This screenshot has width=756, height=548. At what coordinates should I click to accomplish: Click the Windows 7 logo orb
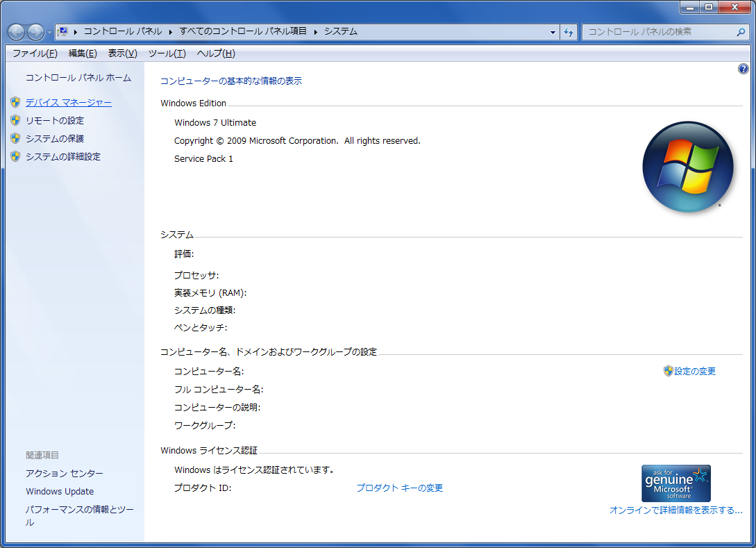tap(688, 167)
